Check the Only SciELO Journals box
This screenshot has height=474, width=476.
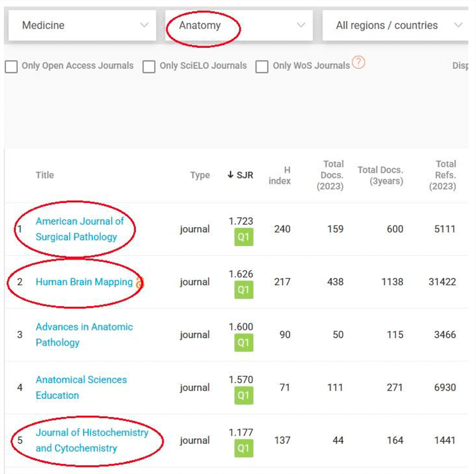tap(149, 67)
